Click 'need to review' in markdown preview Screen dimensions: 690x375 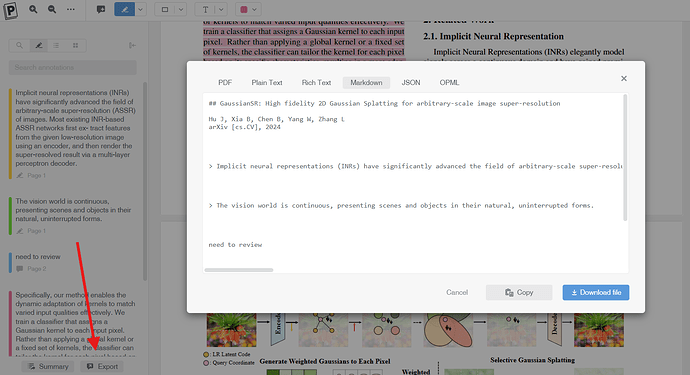235,245
